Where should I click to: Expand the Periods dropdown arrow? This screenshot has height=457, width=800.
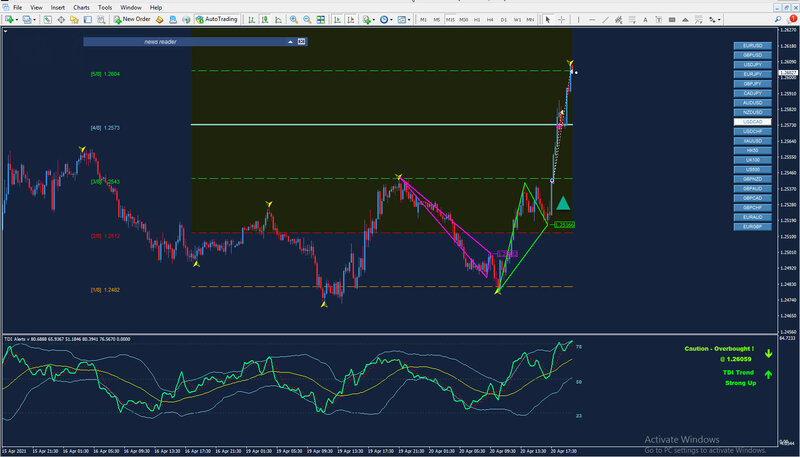[x=391, y=19]
